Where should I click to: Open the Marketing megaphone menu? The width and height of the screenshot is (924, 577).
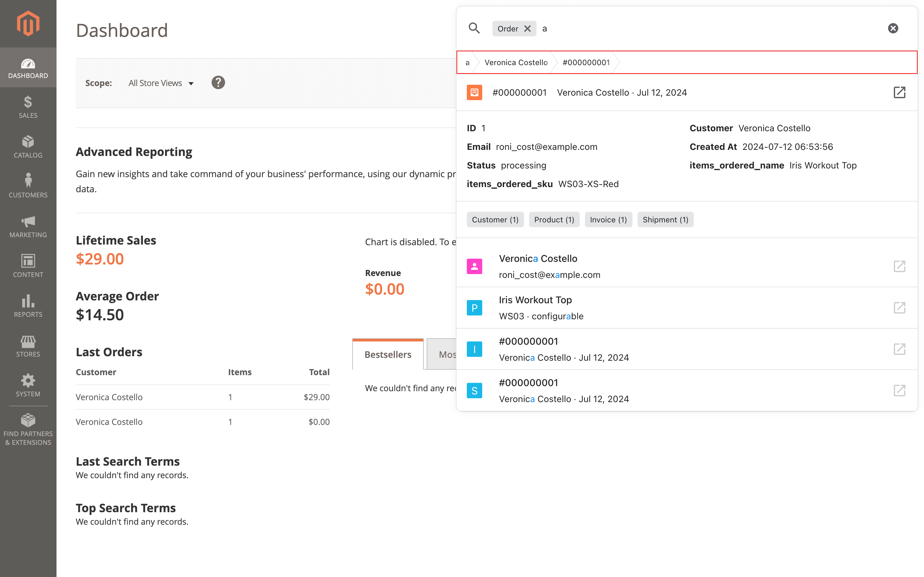[28, 227]
